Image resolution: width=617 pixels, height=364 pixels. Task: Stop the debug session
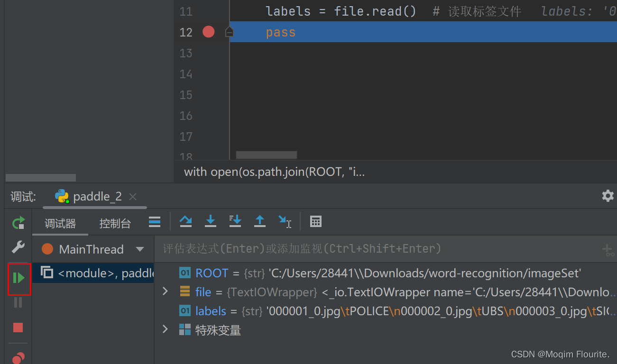[x=18, y=328]
